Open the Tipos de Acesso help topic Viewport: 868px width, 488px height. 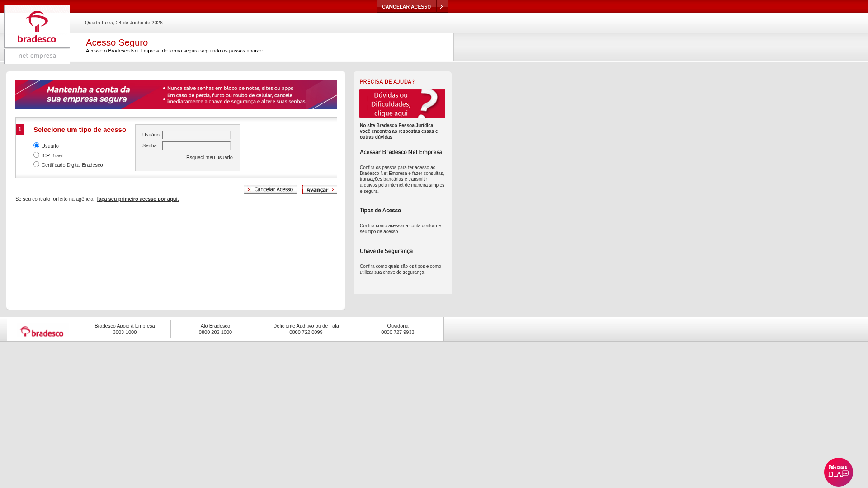point(380,211)
